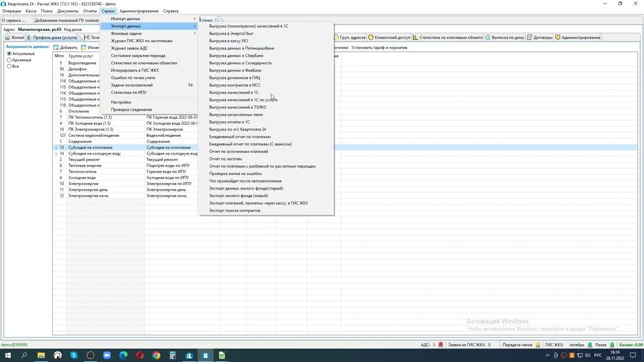Expand row 14 Субсидия на холодную воду
The height and width of the screenshot is (362, 644).
56,153
